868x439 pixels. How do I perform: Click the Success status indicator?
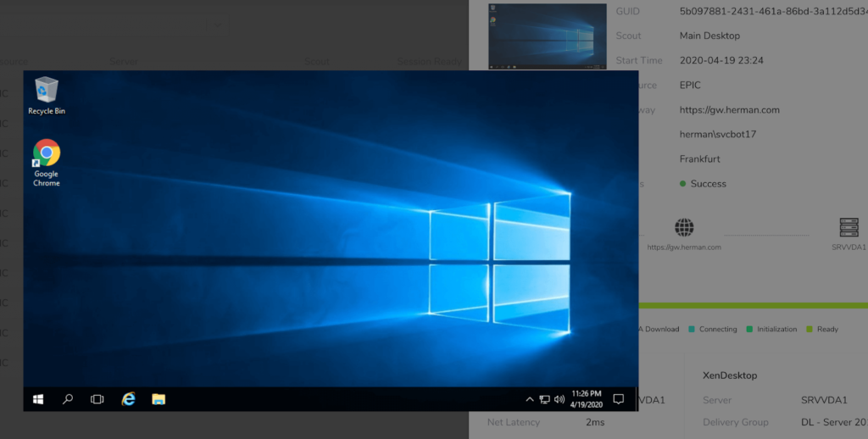click(x=703, y=184)
